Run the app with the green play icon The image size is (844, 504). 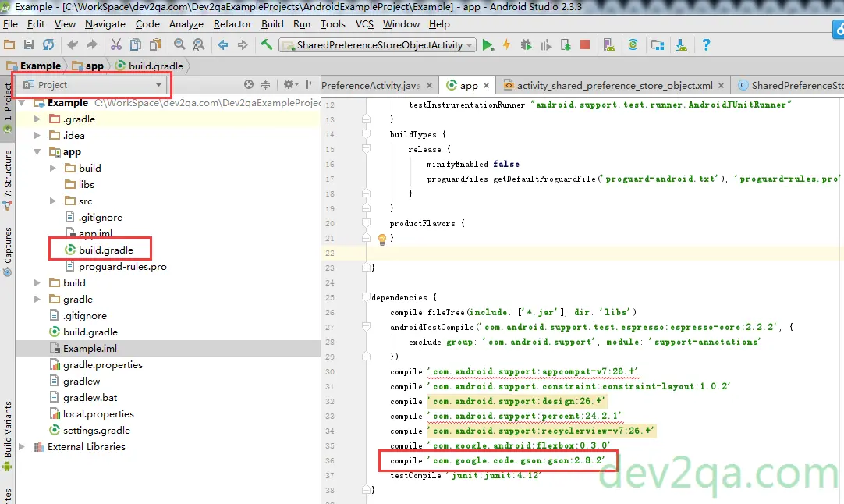tap(488, 44)
